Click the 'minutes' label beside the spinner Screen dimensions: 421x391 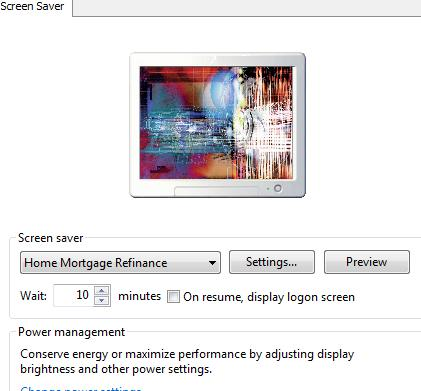pos(139,296)
